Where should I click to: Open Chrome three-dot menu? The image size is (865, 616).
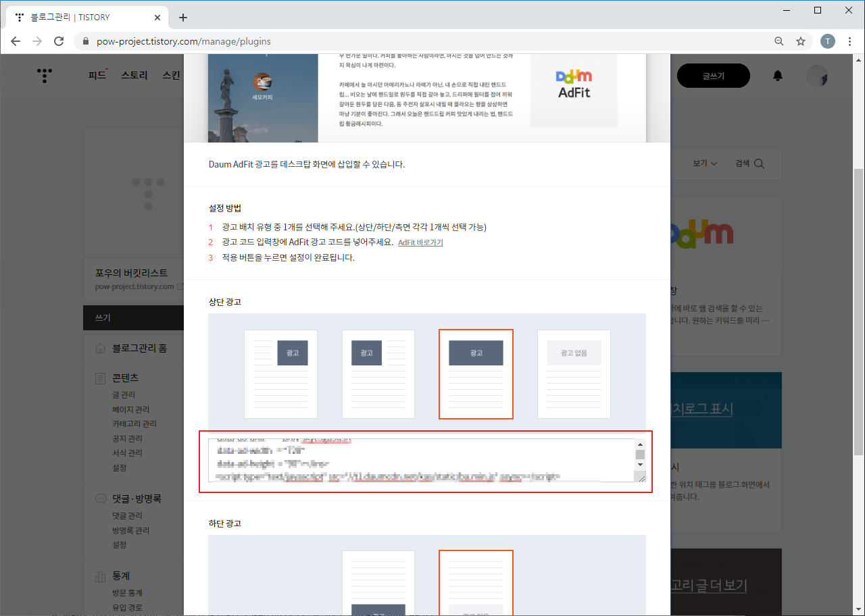coord(849,41)
